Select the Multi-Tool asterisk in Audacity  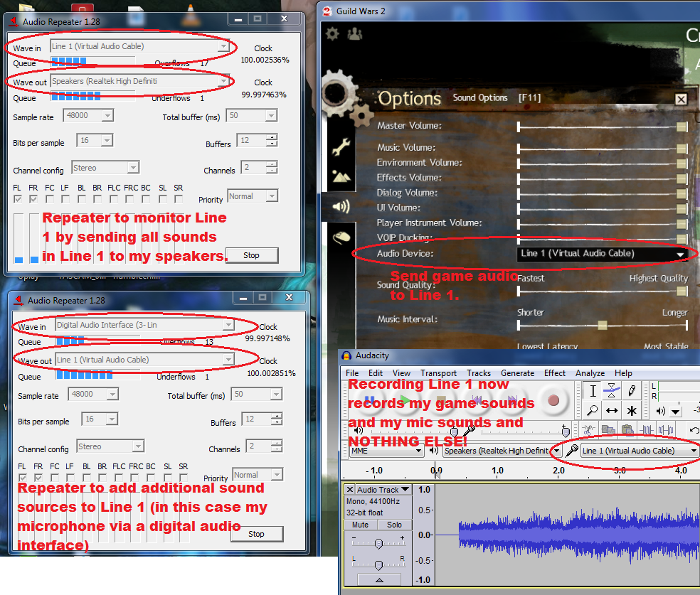[631, 410]
